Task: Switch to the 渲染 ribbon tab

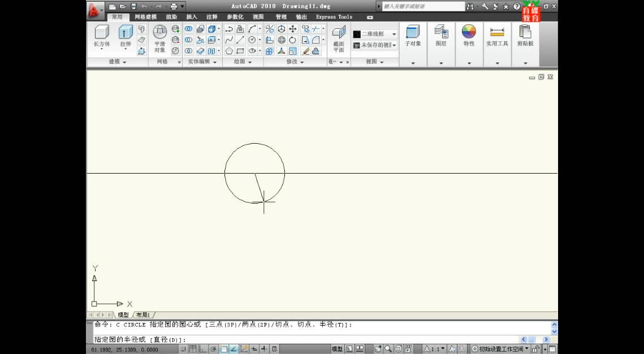Action: pyautogui.click(x=172, y=17)
